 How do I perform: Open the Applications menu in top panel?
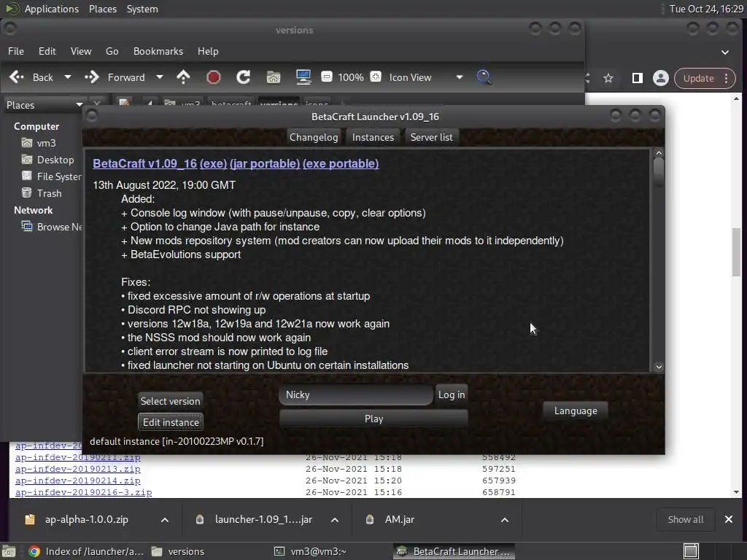pyautogui.click(x=52, y=9)
